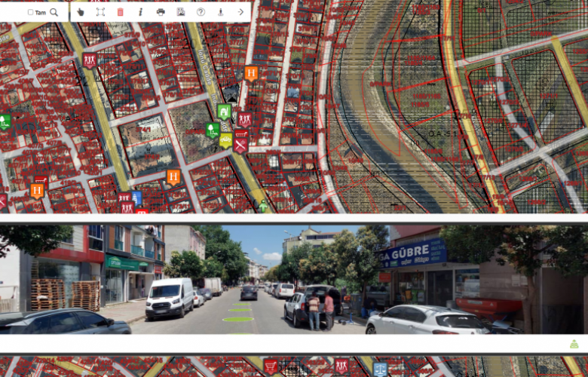Click parcel label 374/2
This screenshot has width=588, height=377.
click(152, 157)
